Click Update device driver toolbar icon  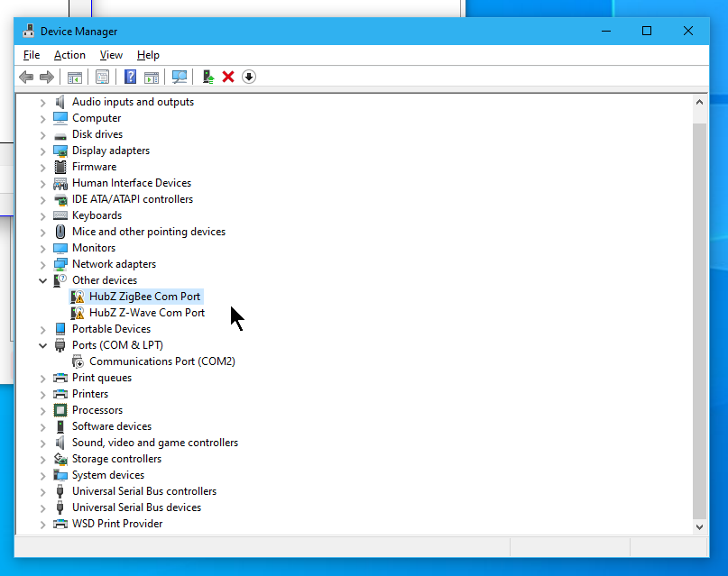coord(207,78)
